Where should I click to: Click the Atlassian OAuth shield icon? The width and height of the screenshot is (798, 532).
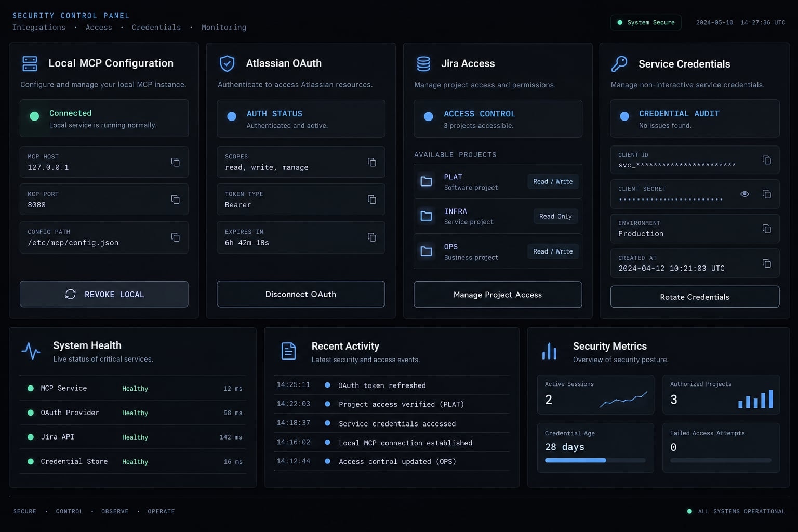(x=227, y=63)
